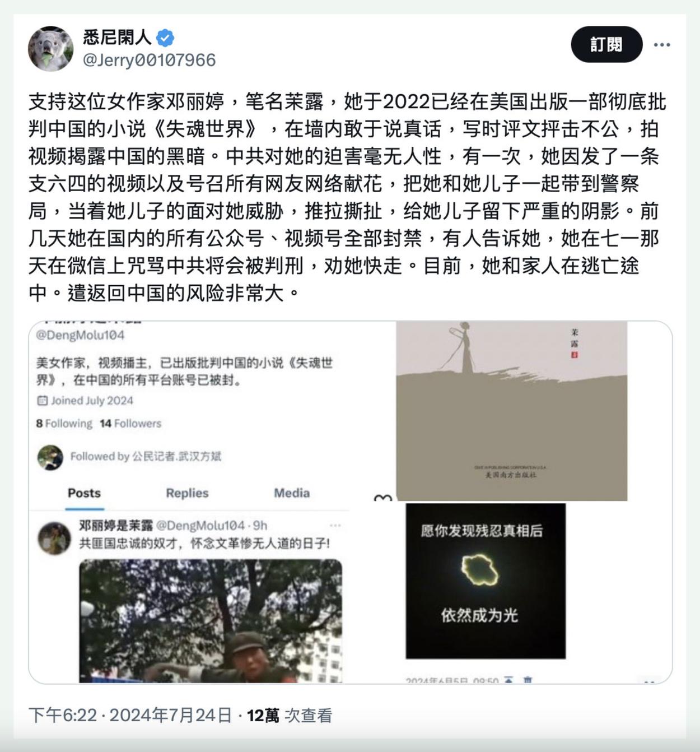Select the Replies tab in embedded screenshot
Image resolution: width=700 pixels, height=752 pixels.
[x=187, y=493]
